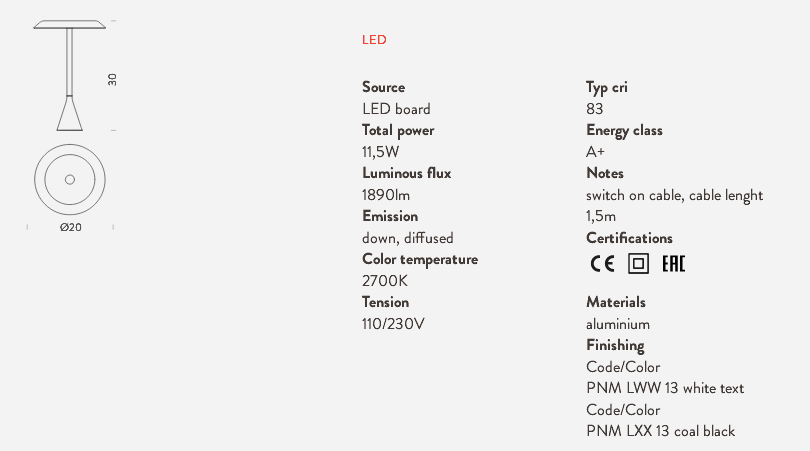The height and width of the screenshot is (451, 810).
Task: Click the 11,5W total power value
Action: (381, 152)
